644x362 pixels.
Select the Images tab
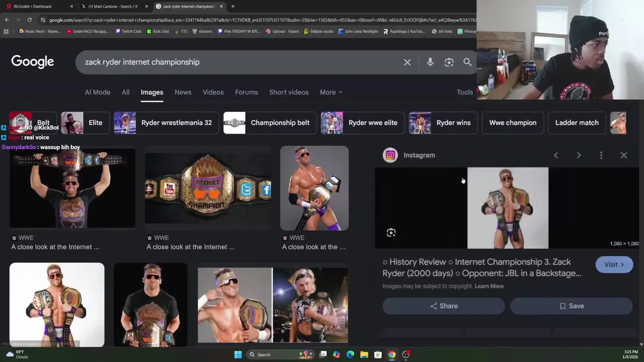coord(152,92)
